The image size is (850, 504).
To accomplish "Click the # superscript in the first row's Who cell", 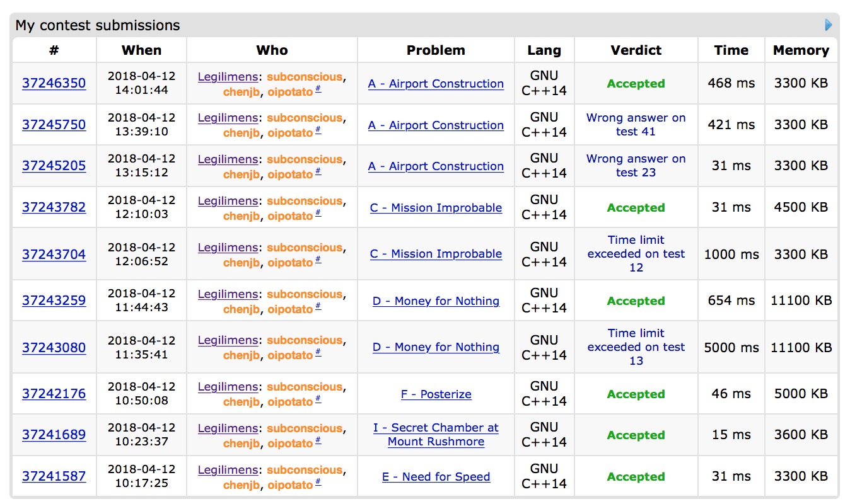I will click(318, 89).
